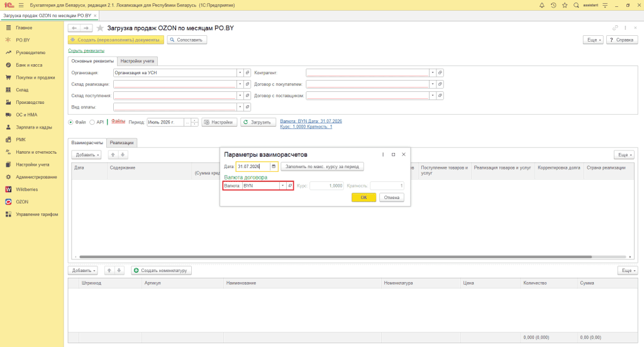
Task: Click the Скрыть реквизиты link
Action: click(x=86, y=50)
